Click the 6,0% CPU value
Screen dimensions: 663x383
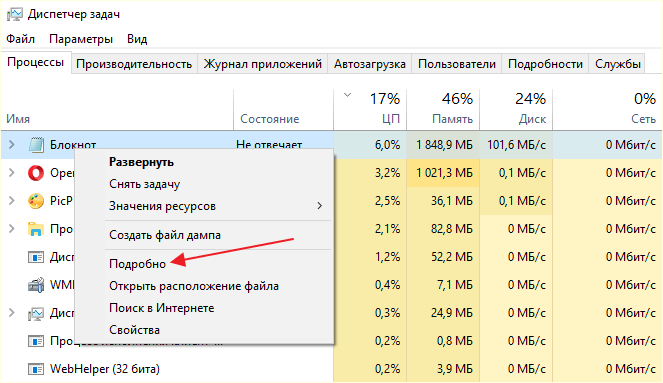pyautogui.click(x=387, y=145)
